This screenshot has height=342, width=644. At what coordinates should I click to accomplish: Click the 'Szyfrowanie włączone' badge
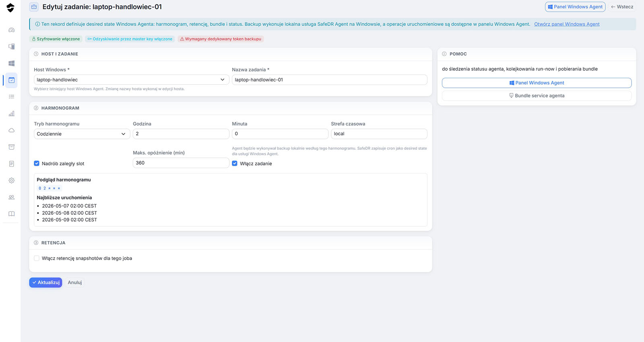[x=56, y=39]
